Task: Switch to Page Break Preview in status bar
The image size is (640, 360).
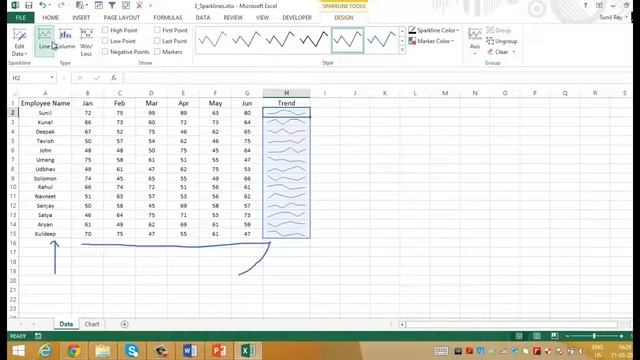Action: 554,336
